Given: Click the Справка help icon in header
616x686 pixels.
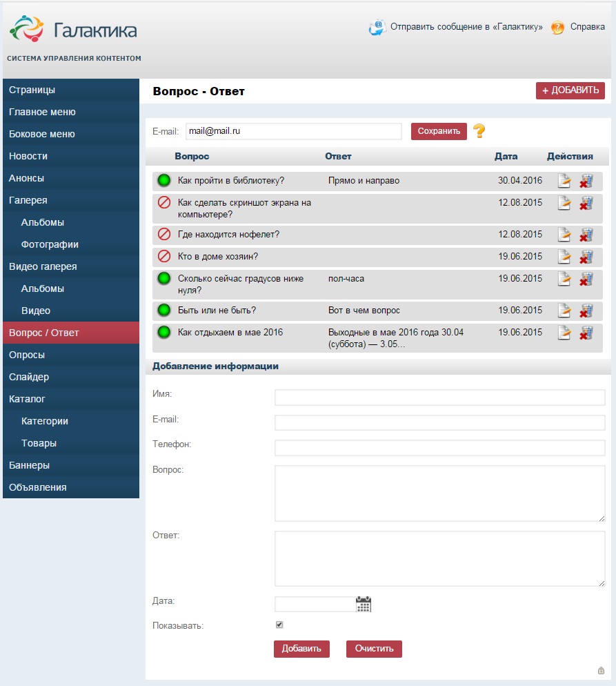Looking at the screenshot, I should pos(557,28).
